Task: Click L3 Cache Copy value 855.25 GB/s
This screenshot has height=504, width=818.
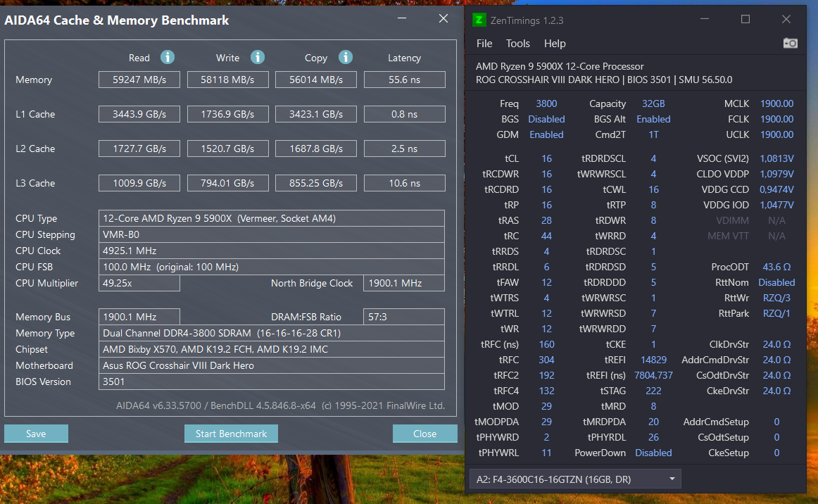Action: click(316, 182)
